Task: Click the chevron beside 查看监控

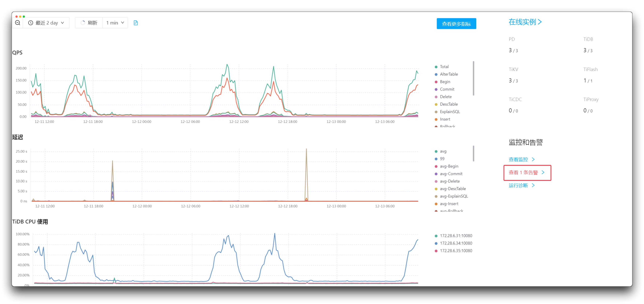Action: pos(533,159)
